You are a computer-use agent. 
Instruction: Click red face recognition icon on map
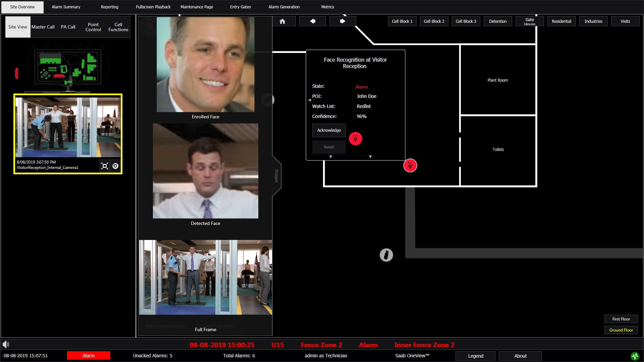[x=410, y=165]
